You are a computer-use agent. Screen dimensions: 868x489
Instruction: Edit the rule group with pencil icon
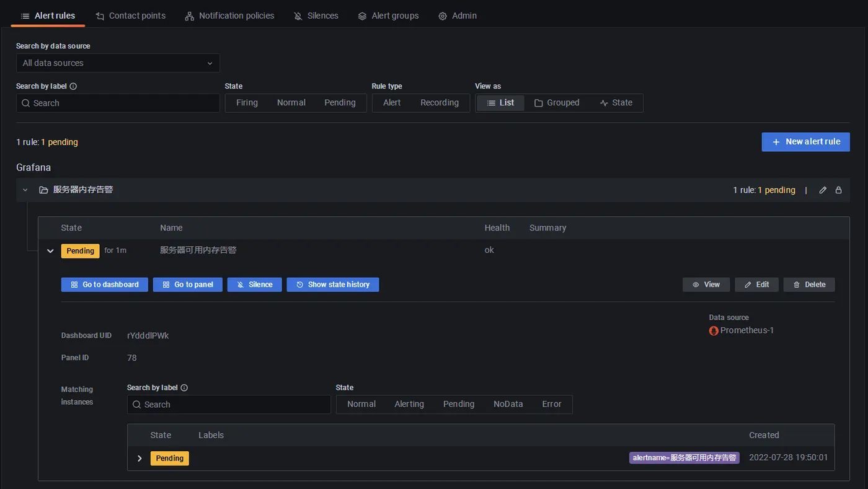[823, 190]
